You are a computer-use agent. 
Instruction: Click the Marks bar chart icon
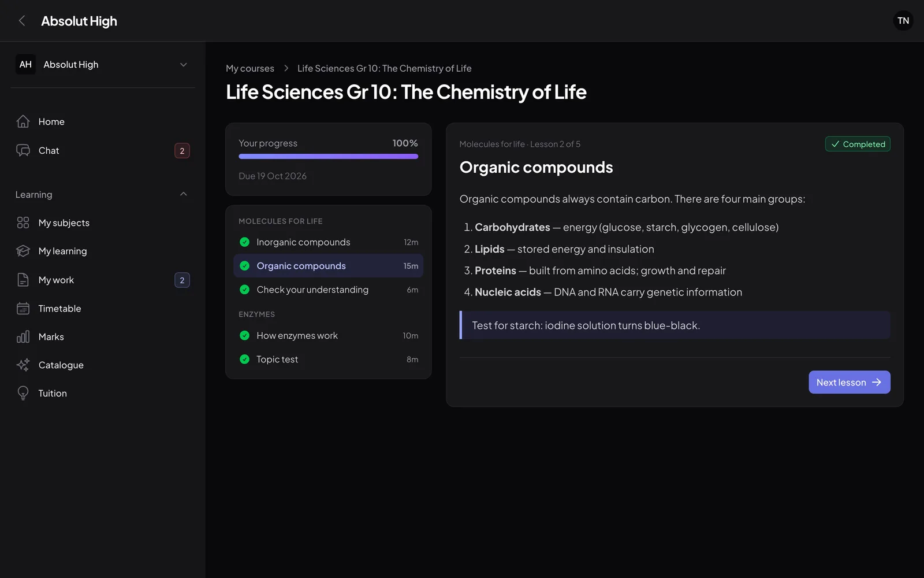pyautogui.click(x=23, y=336)
